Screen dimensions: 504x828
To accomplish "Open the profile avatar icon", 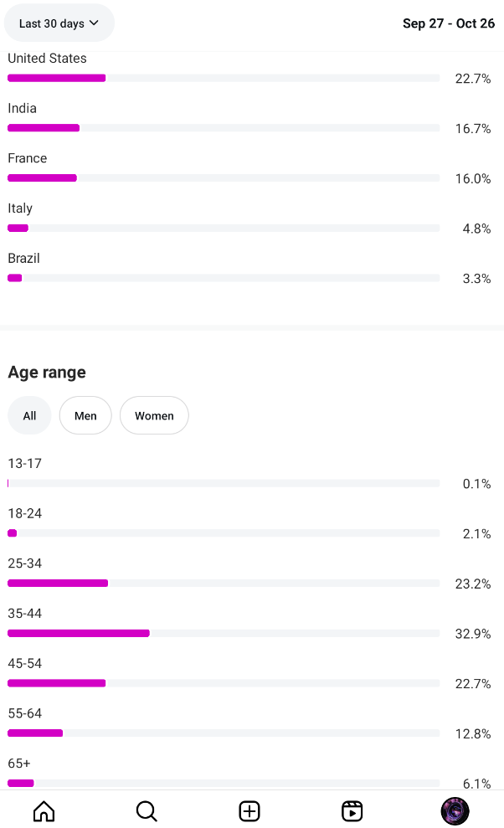I will pos(455,810).
